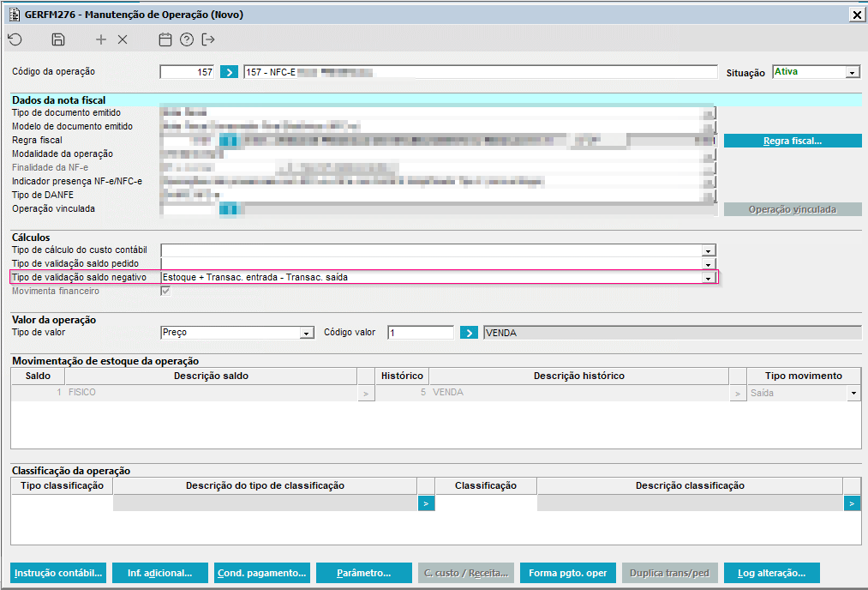The image size is (868, 590).
Task: Open the Log alteração... button
Action: 772,573
